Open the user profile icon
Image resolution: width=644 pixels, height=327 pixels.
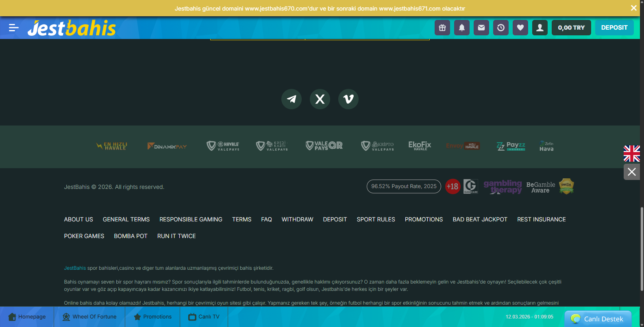(x=540, y=28)
